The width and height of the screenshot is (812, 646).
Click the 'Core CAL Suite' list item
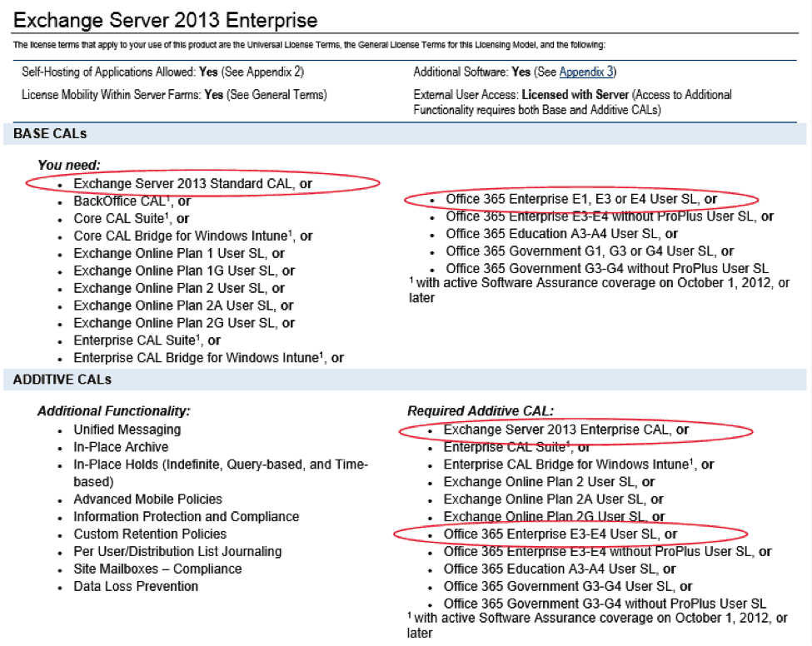tap(131, 218)
